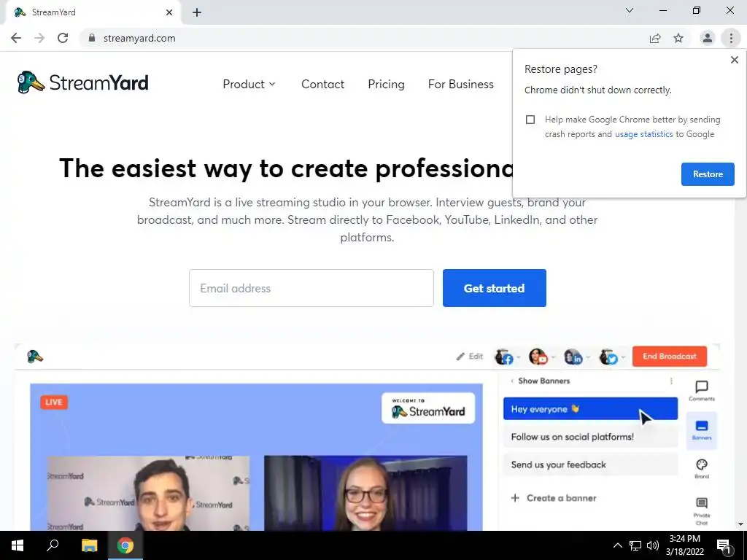Open Windows taskbar search
This screenshot has height=560, width=747.
53,545
